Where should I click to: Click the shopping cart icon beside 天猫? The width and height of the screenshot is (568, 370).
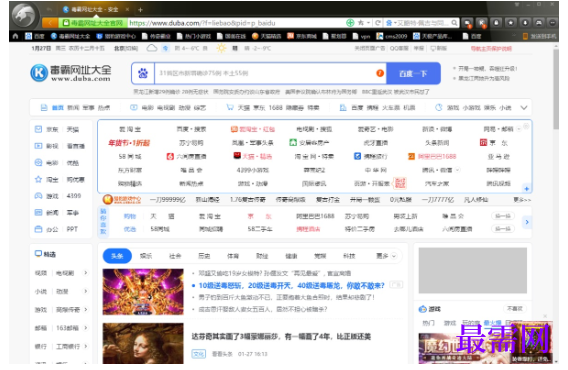click(x=230, y=107)
